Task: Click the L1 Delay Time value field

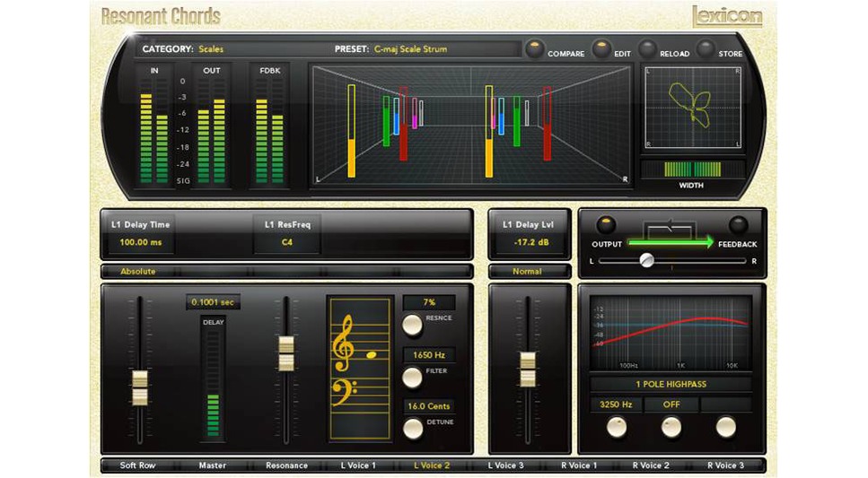Action: (x=136, y=243)
